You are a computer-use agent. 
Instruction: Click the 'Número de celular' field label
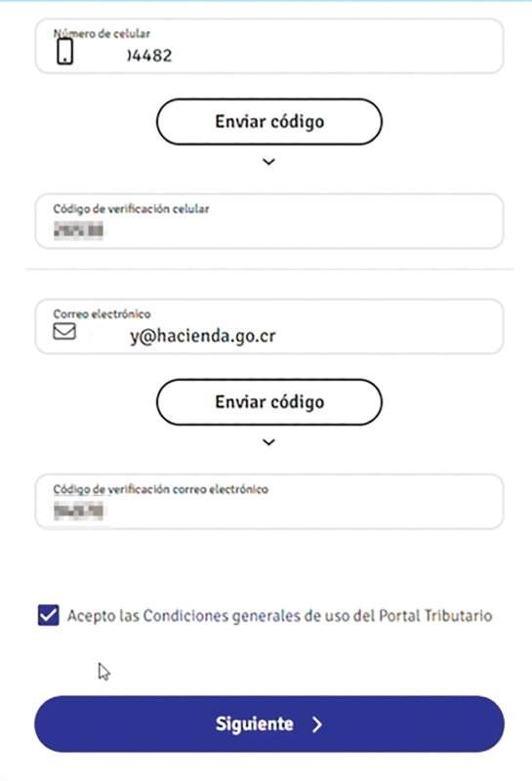[x=102, y=34]
